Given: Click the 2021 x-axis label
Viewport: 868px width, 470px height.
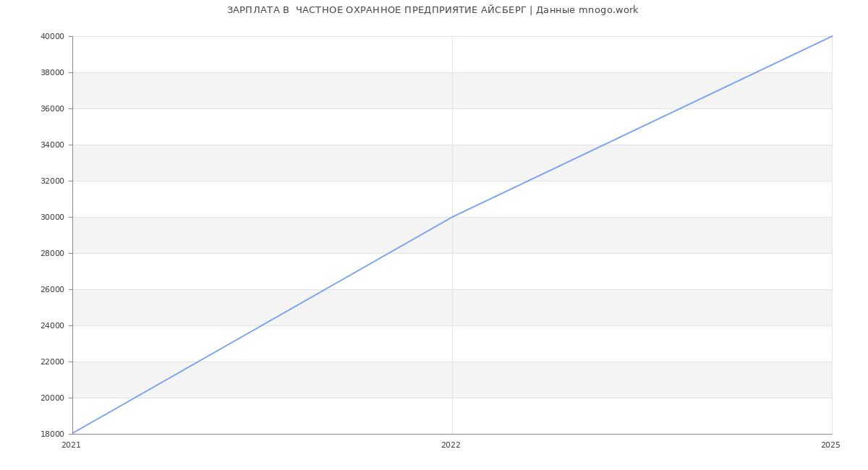Looking at the screenshot, I should pyautogui.click(x=71, y=445).
